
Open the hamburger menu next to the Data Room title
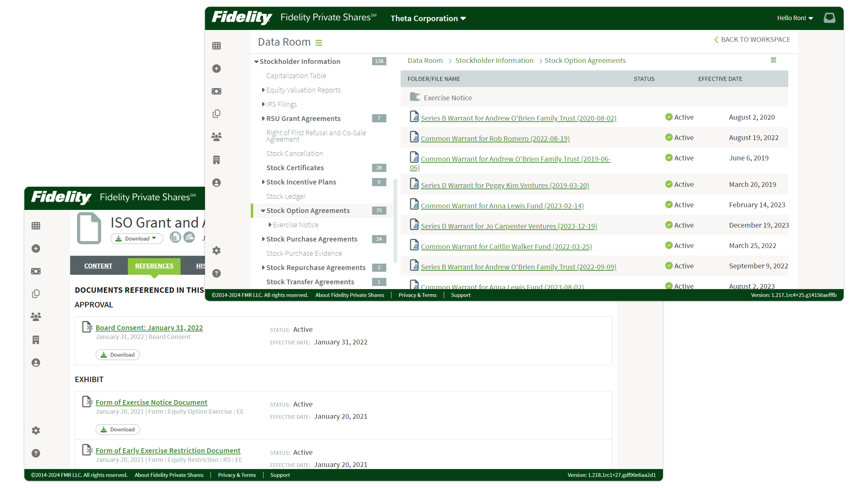coord(319,43)
